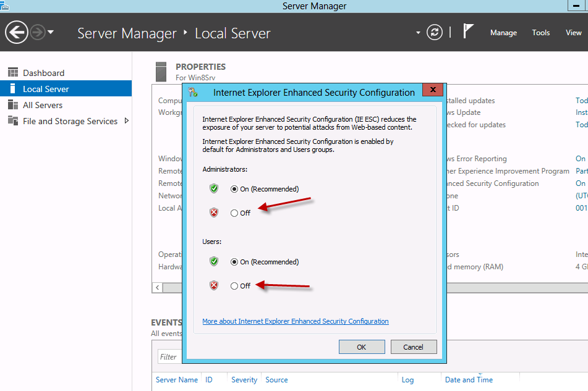Click OK to confirm the dialog
The width and height of the screenshot is (588, 391).
click(362, 347)
